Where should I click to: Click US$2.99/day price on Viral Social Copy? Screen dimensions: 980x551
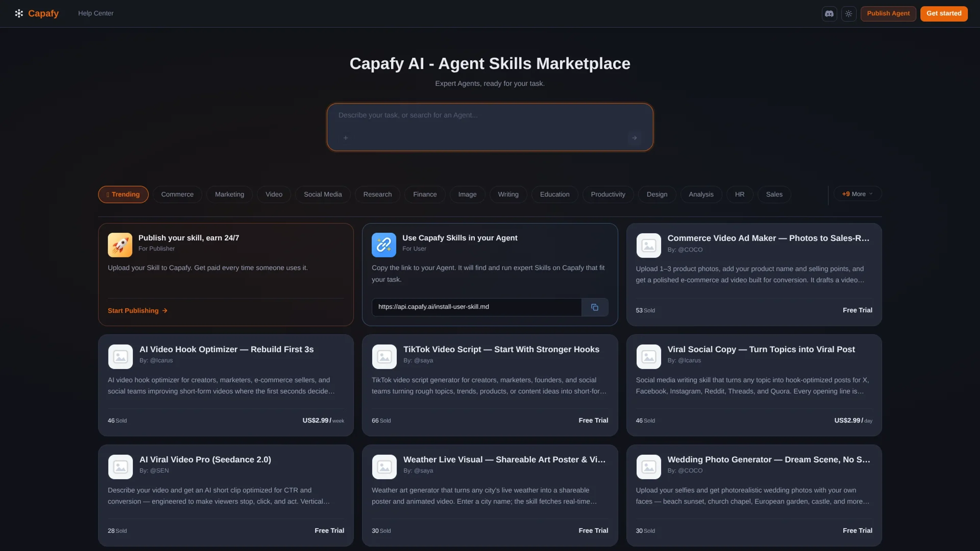pyautogui.click(x=853, y=421)
